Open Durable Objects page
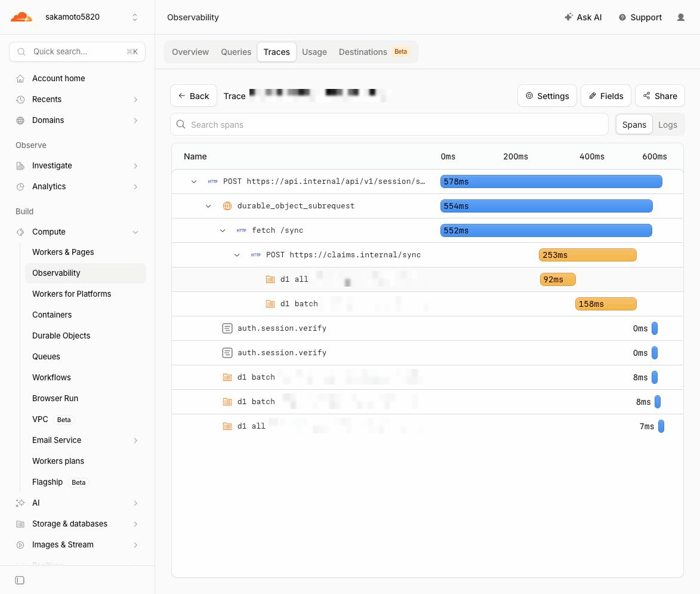700x594 pixels. 61,336
